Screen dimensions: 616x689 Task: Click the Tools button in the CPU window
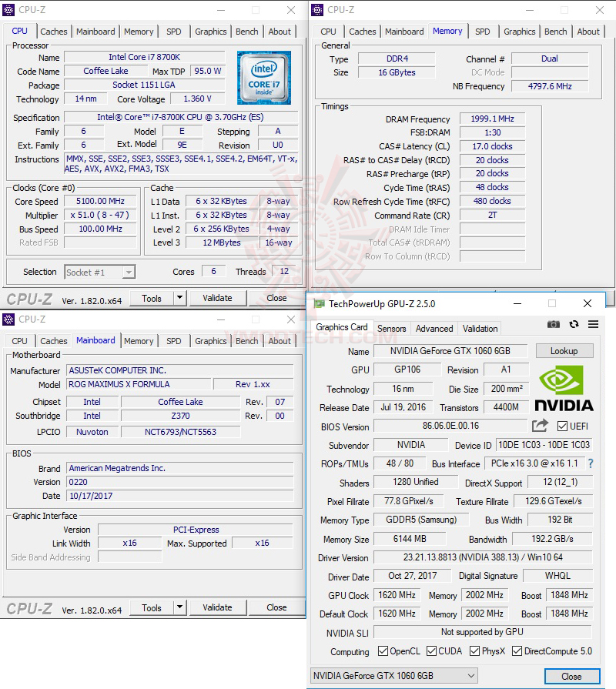152,298
